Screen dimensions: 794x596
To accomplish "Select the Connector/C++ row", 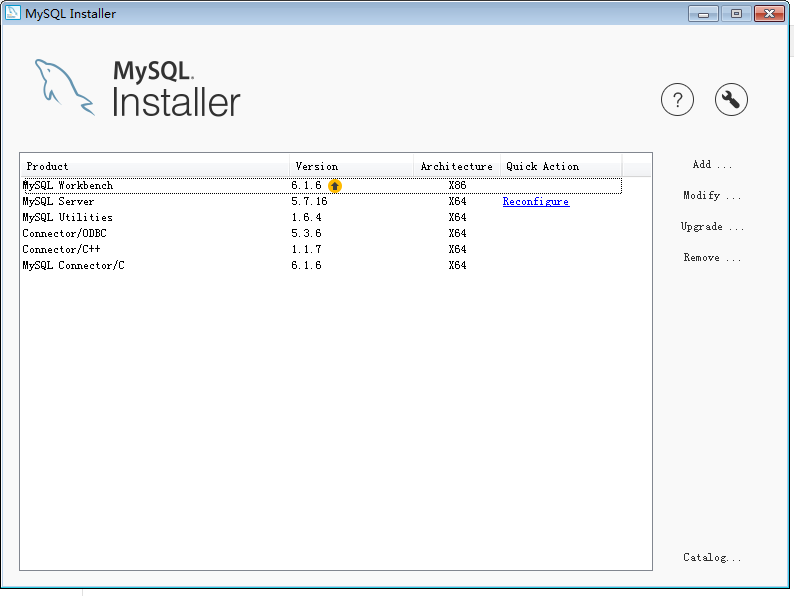I will (322, 250).
